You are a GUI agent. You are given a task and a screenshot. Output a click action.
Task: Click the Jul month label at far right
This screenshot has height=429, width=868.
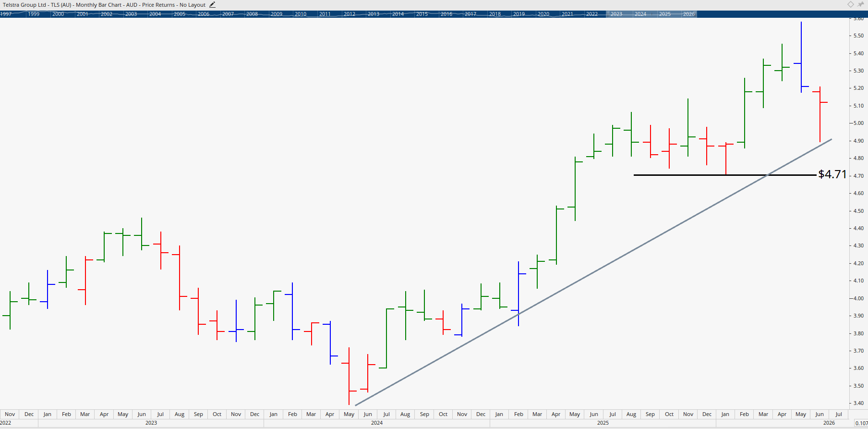tap(839, 414)
